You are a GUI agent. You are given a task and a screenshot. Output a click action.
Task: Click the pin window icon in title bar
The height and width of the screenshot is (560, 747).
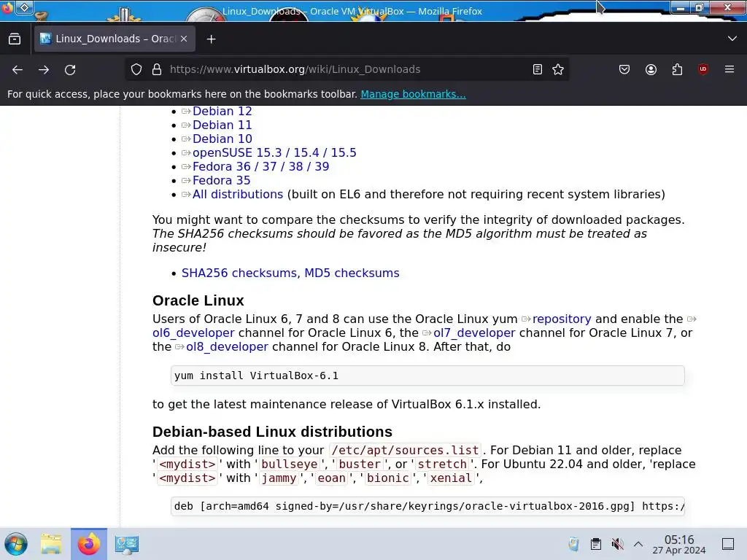coord(24,7)
